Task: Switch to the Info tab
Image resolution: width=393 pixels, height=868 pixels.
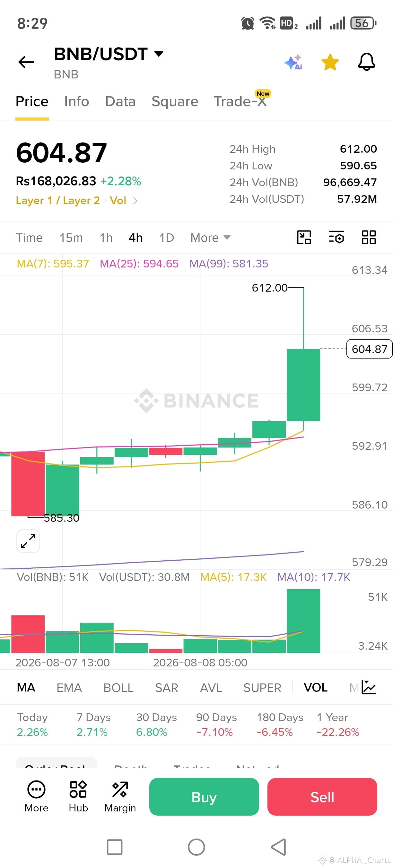Action: [x=76, y=101]
